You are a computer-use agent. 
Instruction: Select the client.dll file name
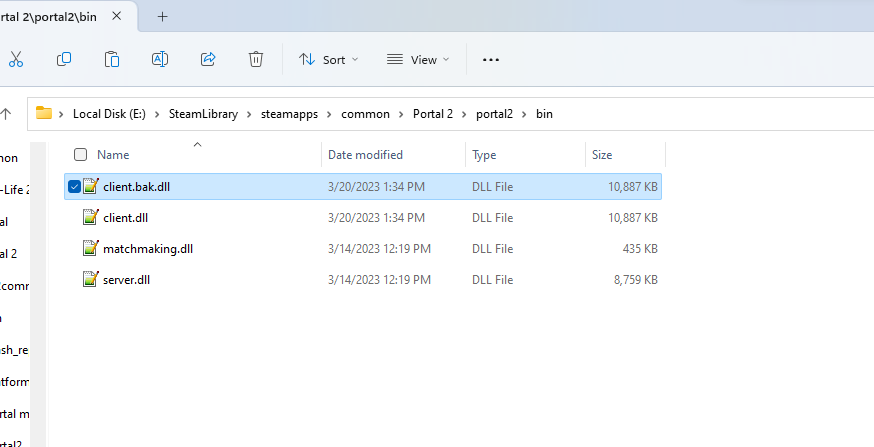click(x=125, y=218)
